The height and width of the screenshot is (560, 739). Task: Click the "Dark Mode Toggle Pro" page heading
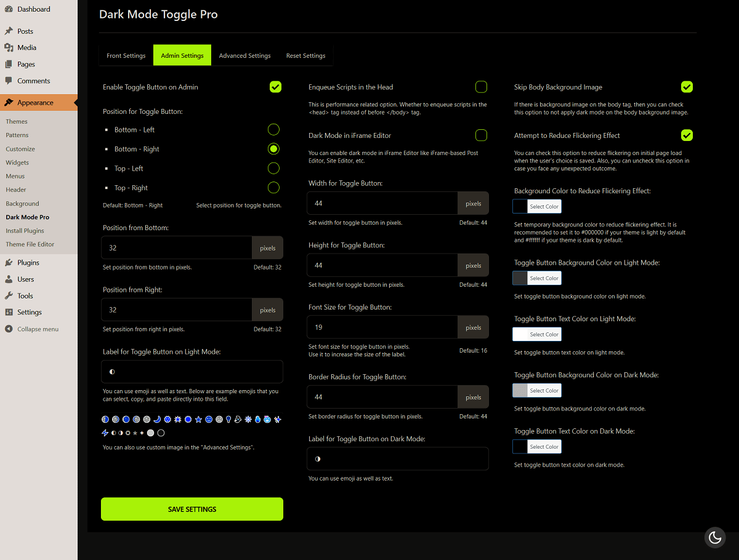click(x=158, y=14)
